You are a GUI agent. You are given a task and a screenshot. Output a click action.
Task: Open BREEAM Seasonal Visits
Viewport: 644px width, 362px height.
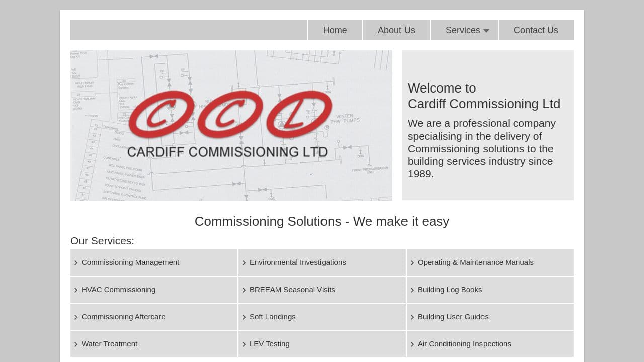coord(322,290)
